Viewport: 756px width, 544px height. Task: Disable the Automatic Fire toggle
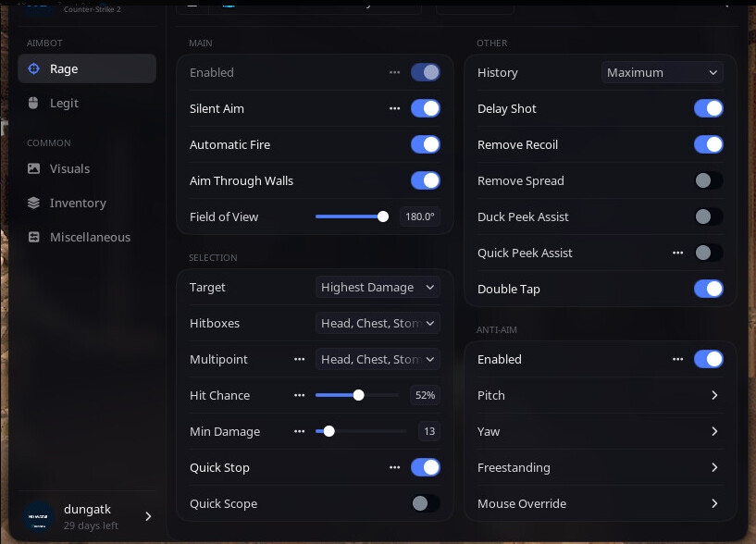426,144
